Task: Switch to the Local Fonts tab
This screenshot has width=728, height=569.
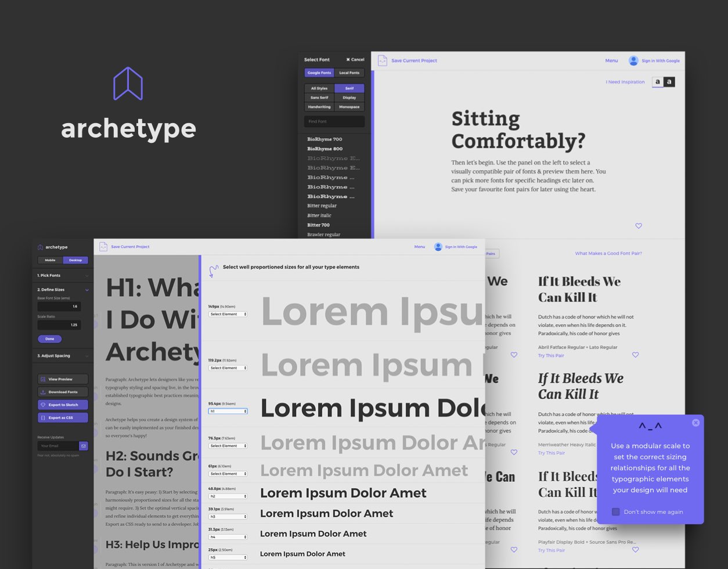Action: tap(348, 73)
